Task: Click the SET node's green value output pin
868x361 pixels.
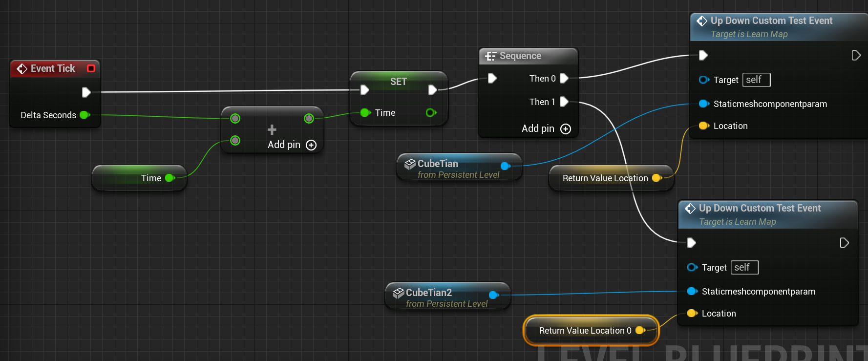Action: [431, 113]
